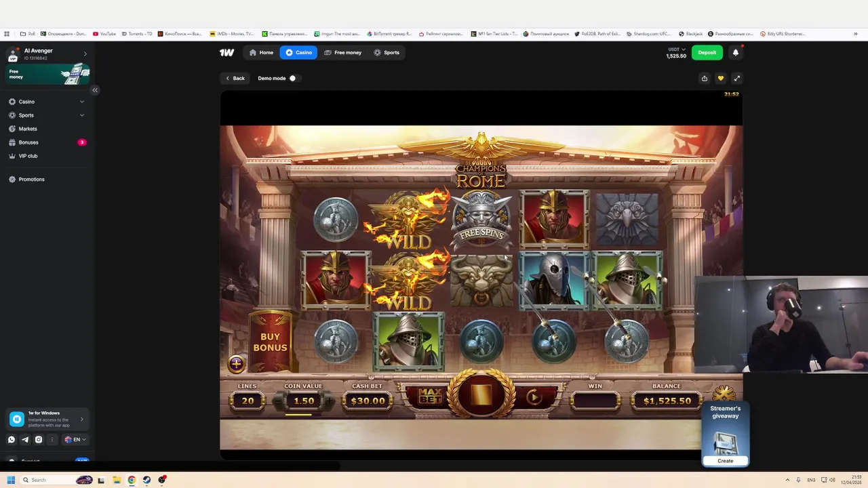Switch to the Casino top tab

click(298, 52)
